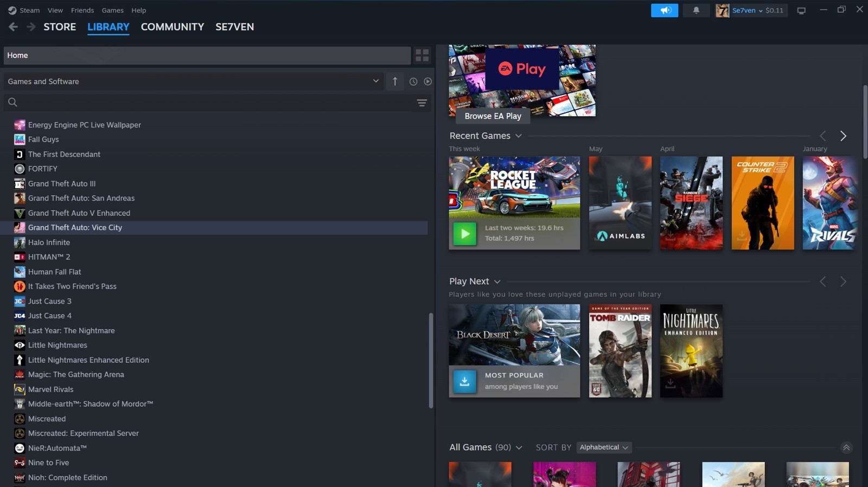Viewport: 868px width, 487px height.
Task: Expand the Recent Games shelf menu
Action: 519,136
